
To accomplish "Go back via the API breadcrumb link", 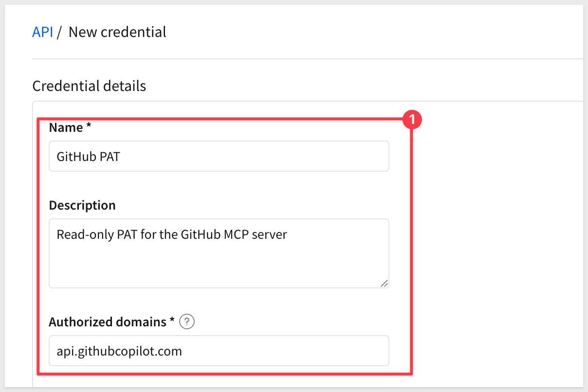I will click(43, 32).
